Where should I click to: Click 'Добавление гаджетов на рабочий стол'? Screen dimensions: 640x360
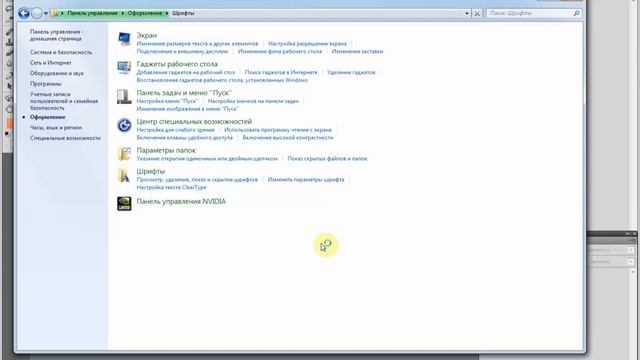click(186, 72)
